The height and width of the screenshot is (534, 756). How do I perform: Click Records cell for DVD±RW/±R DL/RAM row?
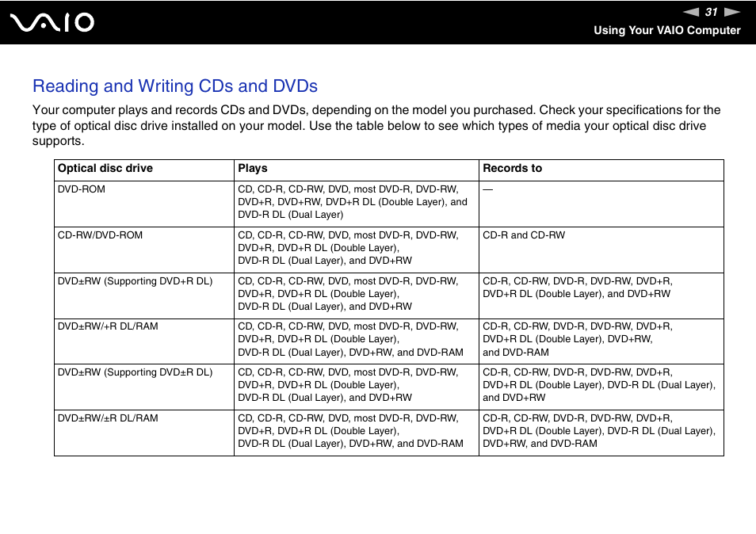coord(601,433)
